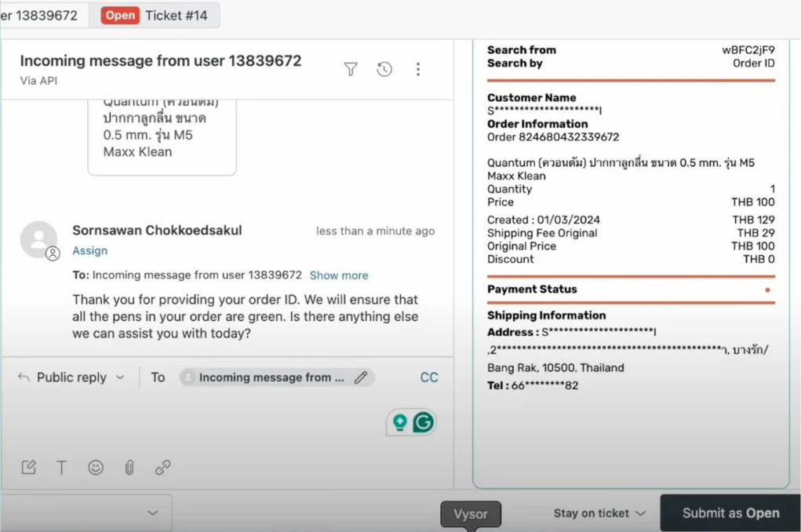Expand the bottom-left macro dropdown

pyautogui.click(x=152, y=513)
